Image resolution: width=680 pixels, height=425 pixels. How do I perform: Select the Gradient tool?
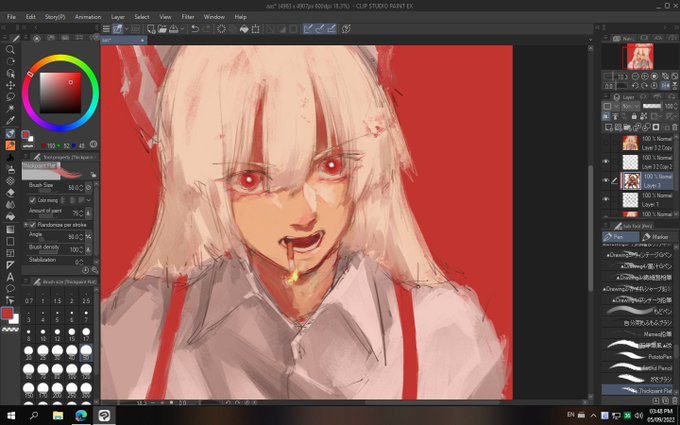pos(10,229)
